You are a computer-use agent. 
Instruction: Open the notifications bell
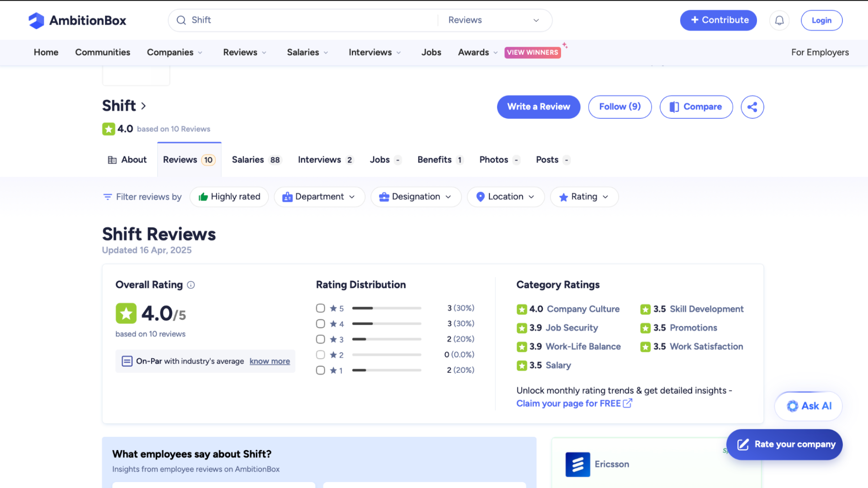(x=779, y=21)
